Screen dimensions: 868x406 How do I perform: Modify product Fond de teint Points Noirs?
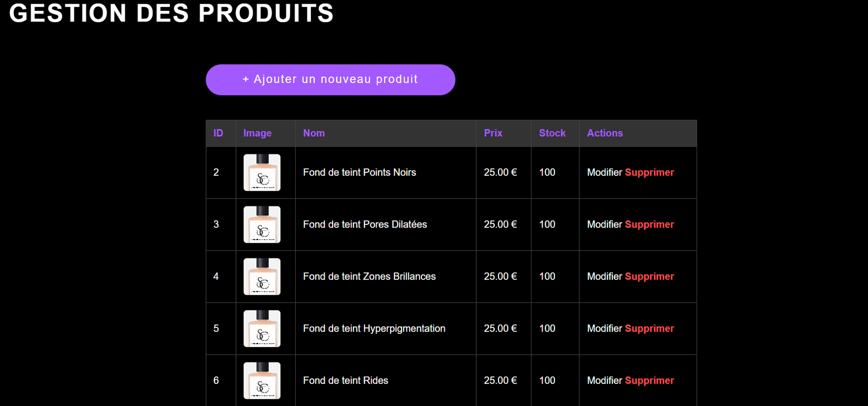pos(604,172)
